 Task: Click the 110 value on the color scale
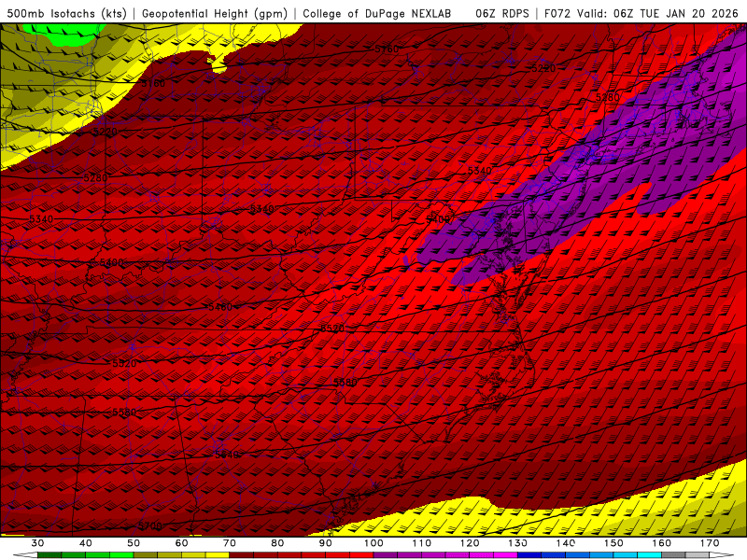coord(422,543)
